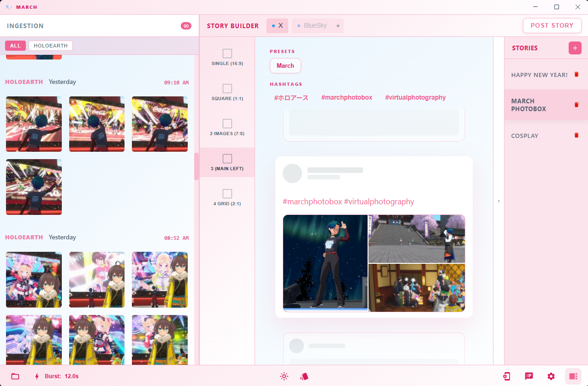Click the highlighted story layout icon
588x386 pixels.
572,376
